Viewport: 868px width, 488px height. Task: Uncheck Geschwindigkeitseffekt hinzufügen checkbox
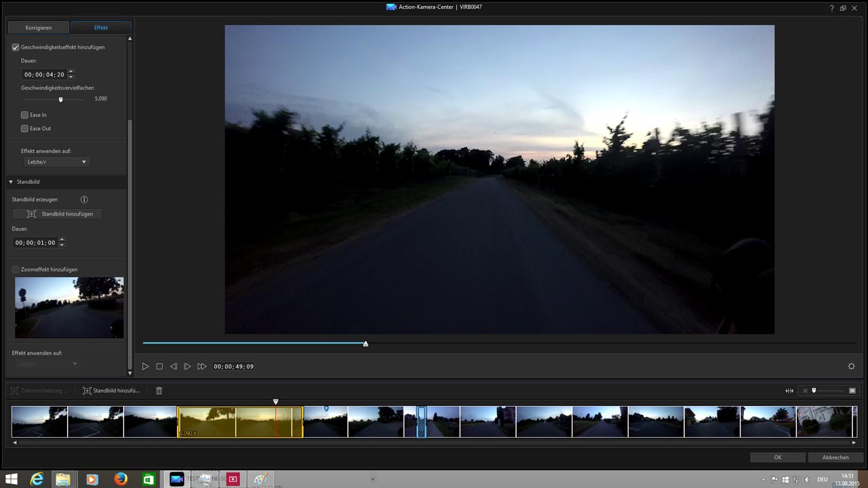16,47
